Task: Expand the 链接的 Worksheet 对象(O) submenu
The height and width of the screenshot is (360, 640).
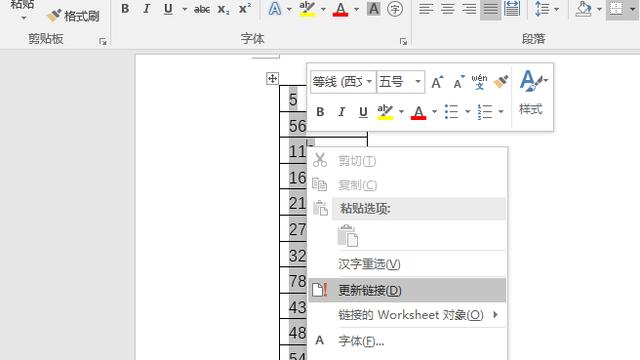Action: tap(407, 315)
